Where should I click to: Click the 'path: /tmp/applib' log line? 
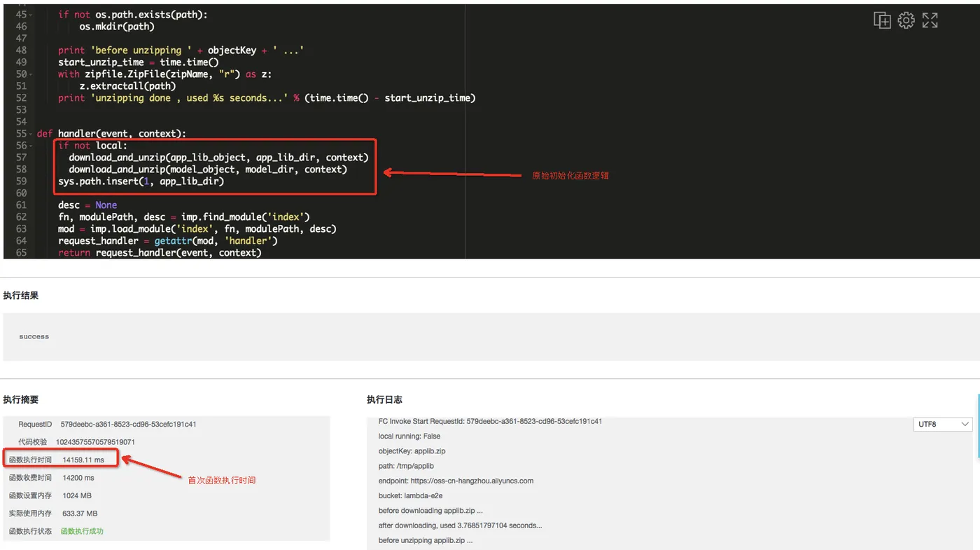[406, 466]
